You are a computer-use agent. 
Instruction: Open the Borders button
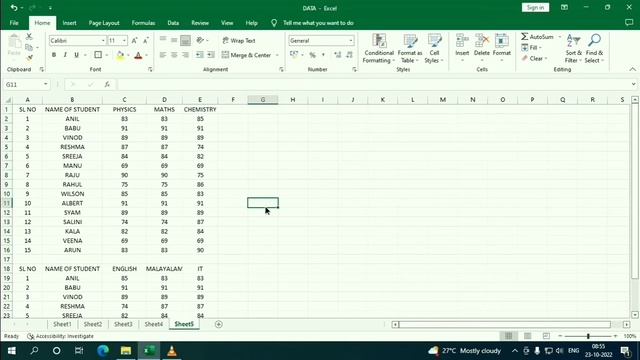point(98,55)
